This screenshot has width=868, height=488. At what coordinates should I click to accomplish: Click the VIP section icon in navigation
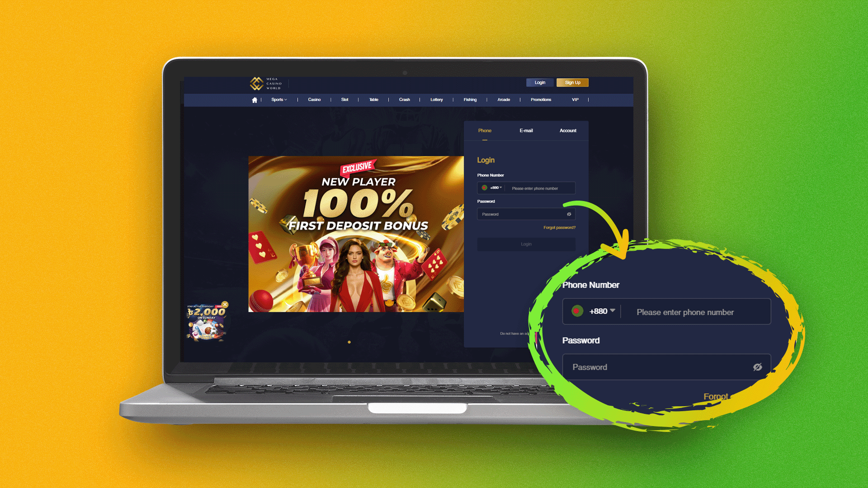[x=574, y=99]
